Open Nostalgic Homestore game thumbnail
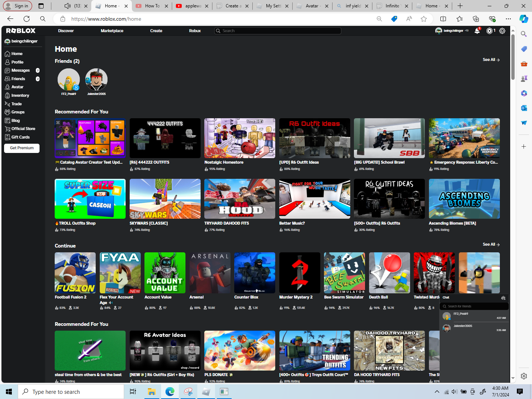The image size is (532, 399). coord(240,138)
